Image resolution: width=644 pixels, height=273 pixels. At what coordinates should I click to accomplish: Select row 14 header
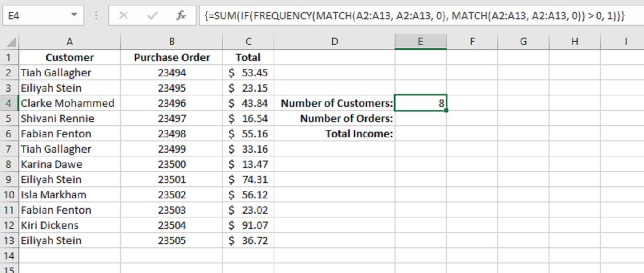tap(9, 256)
